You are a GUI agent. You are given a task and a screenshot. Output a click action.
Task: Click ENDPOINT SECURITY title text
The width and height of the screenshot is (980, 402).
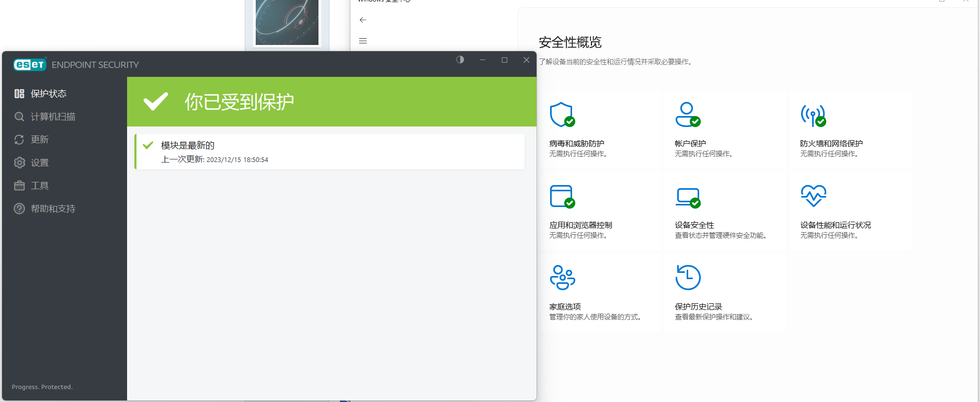[95, 65]
